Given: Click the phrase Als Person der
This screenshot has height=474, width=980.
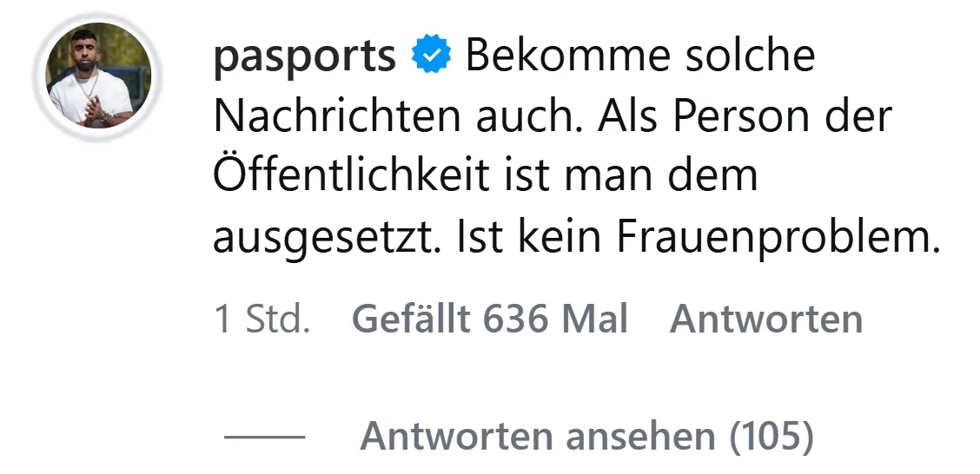Looking at the screenshot, I should pos(744,116).
